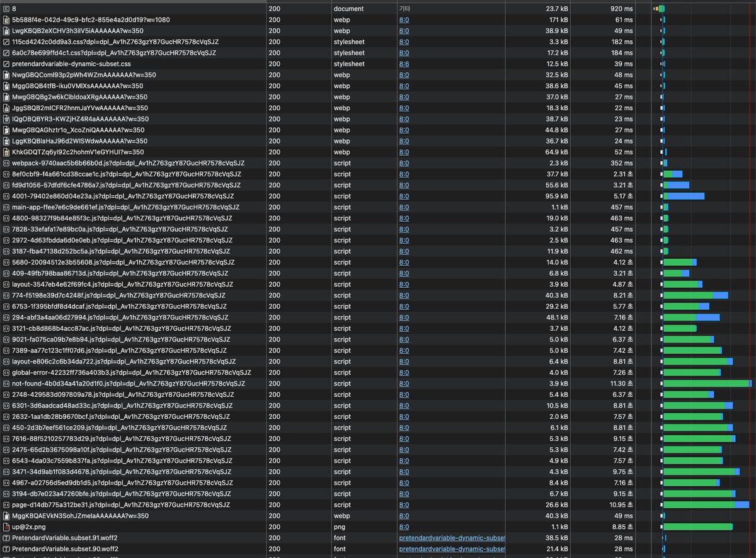Image resolution: width=756 pixels, height=558 pixels.
Task: Click the script icon of 5680-20094512e3b55608.js
Action: (6, 262)
